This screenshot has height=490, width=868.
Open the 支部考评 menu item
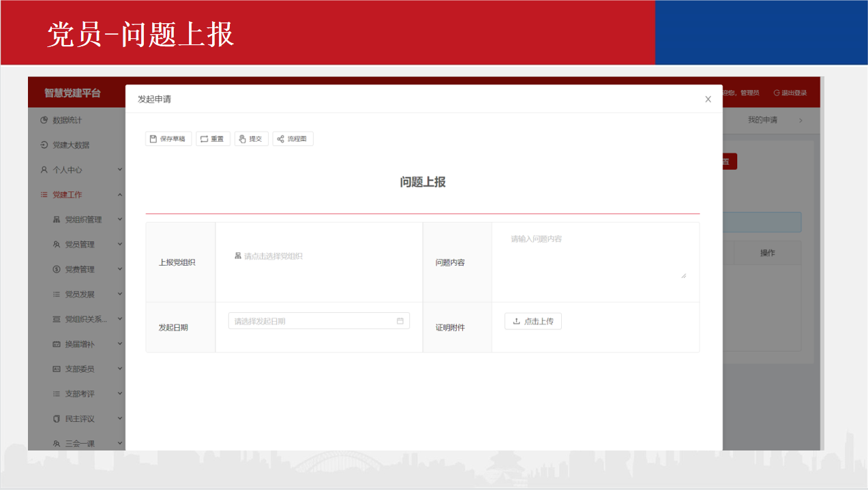click(79, 394)
